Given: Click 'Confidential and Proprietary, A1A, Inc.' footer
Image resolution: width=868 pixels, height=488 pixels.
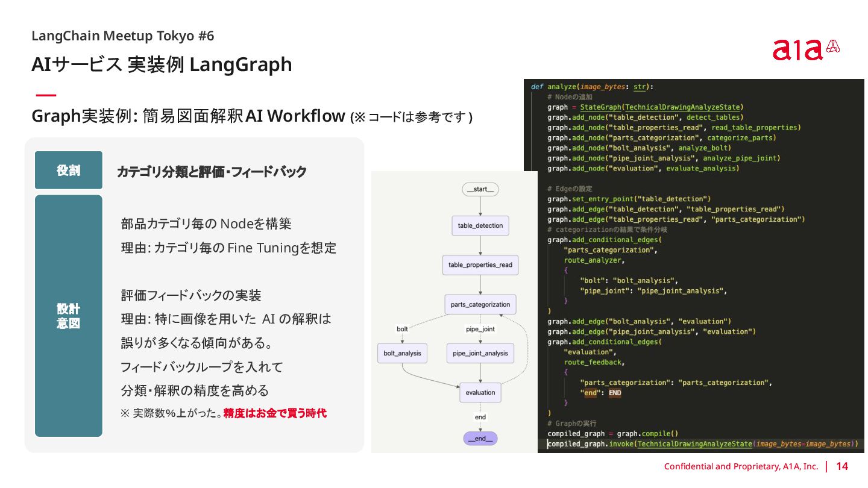Looking at the screenshot, I should pos(741,466).
